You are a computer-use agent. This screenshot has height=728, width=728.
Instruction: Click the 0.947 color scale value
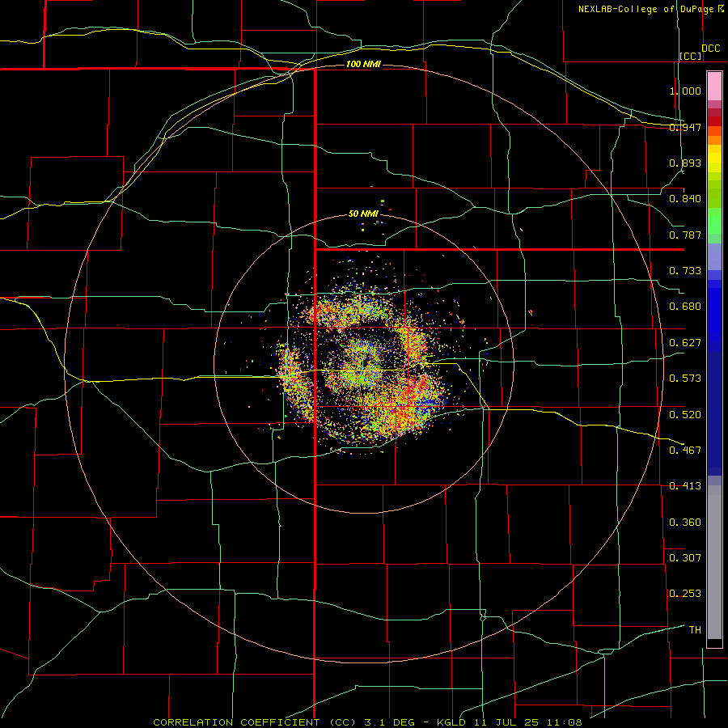685,127
